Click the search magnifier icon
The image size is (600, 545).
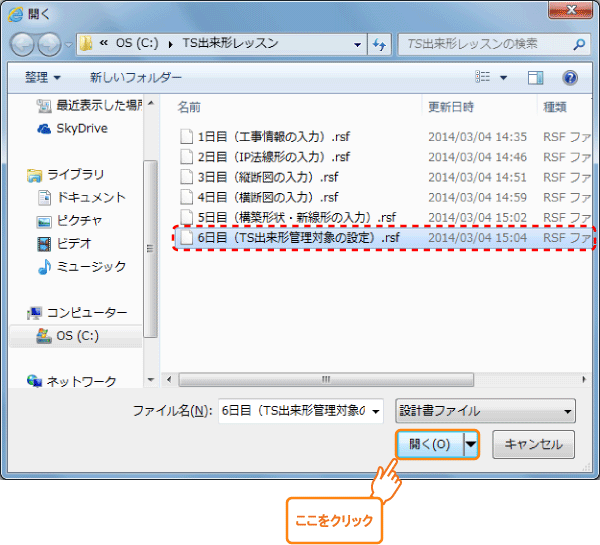pos(579,45)
